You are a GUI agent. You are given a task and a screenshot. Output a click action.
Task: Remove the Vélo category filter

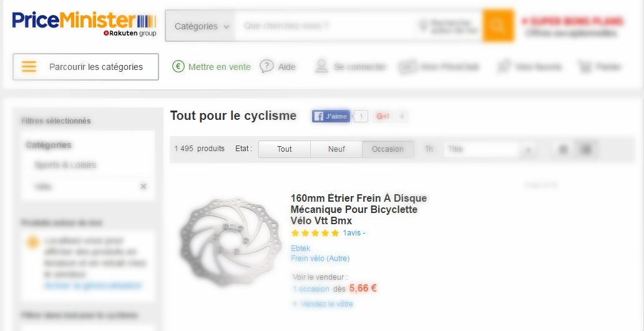coord(144,187)
